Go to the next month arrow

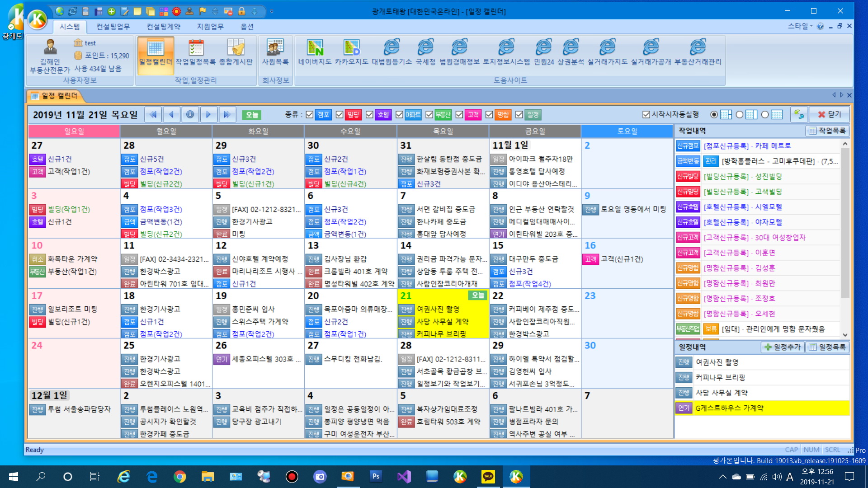pos(208,115)
